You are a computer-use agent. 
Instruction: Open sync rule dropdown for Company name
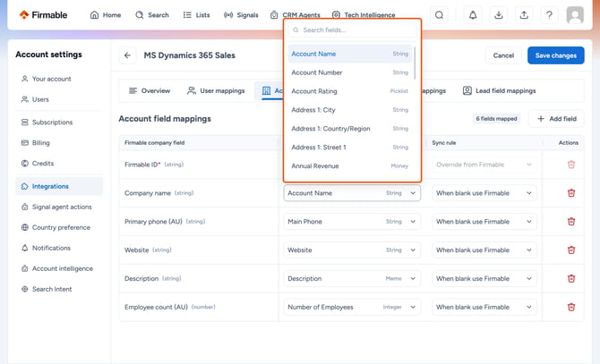(484, 193)
